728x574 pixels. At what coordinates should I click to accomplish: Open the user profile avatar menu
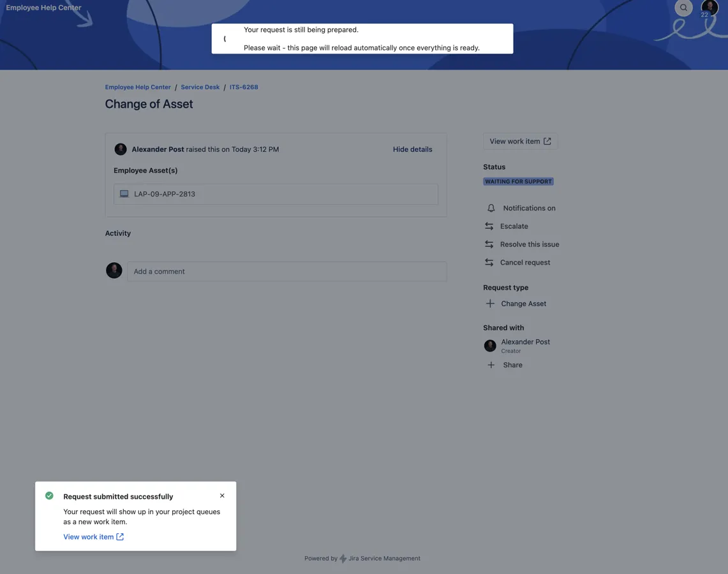tap(709, 8)
